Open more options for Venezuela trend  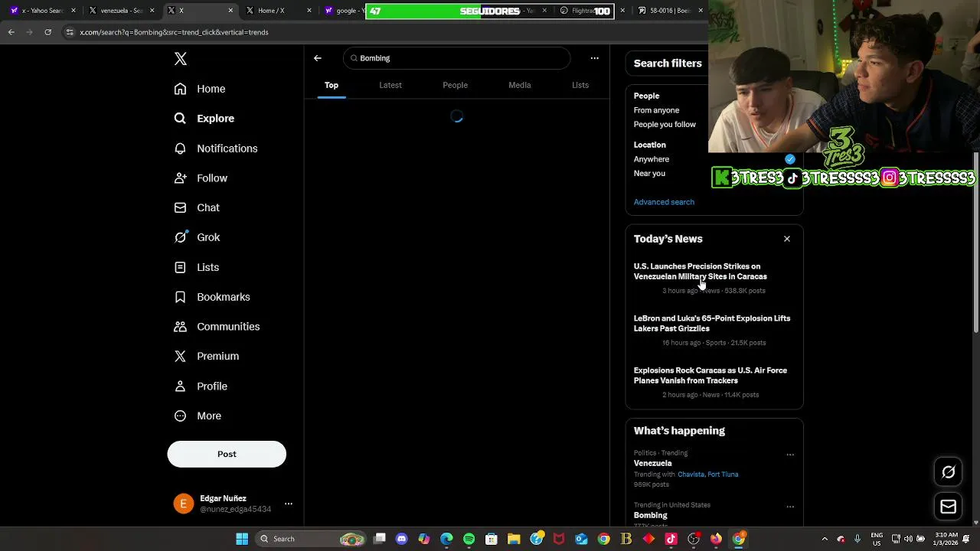click(790, 455)
